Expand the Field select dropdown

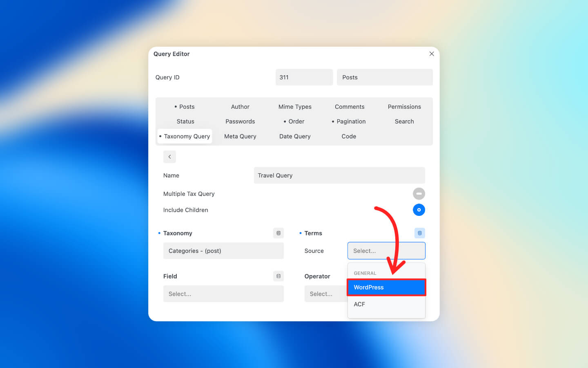tap(223, 294)
